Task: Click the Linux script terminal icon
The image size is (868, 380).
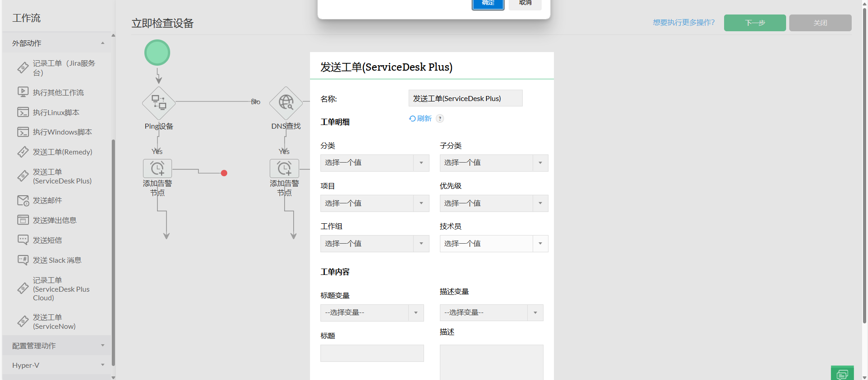Action: 23,112
